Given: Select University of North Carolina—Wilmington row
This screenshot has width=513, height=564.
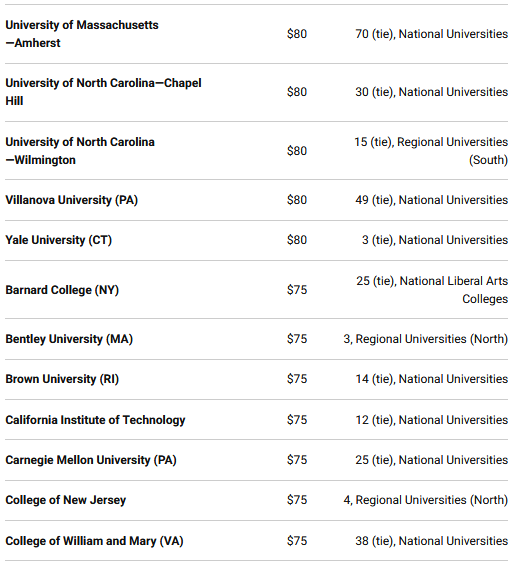Looking at the screenshot, I should [256, 151].
